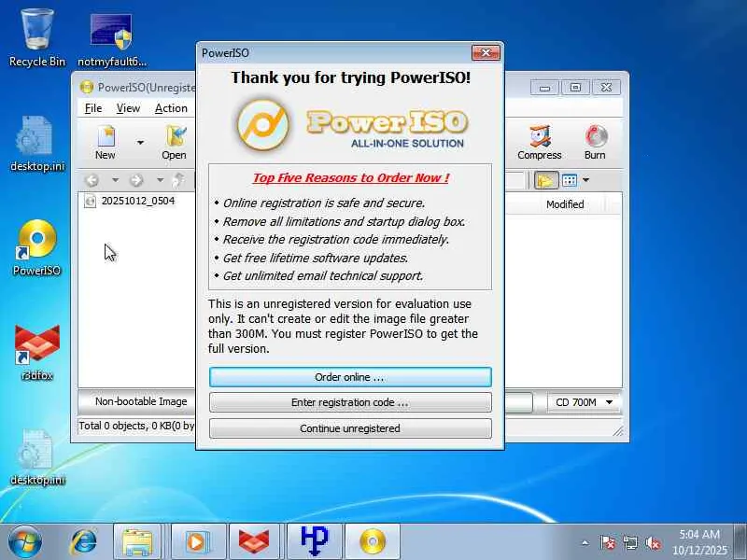747x560 pixels.
Task: Open the Recycle Bin desktop icon
Action: [37, 38]
